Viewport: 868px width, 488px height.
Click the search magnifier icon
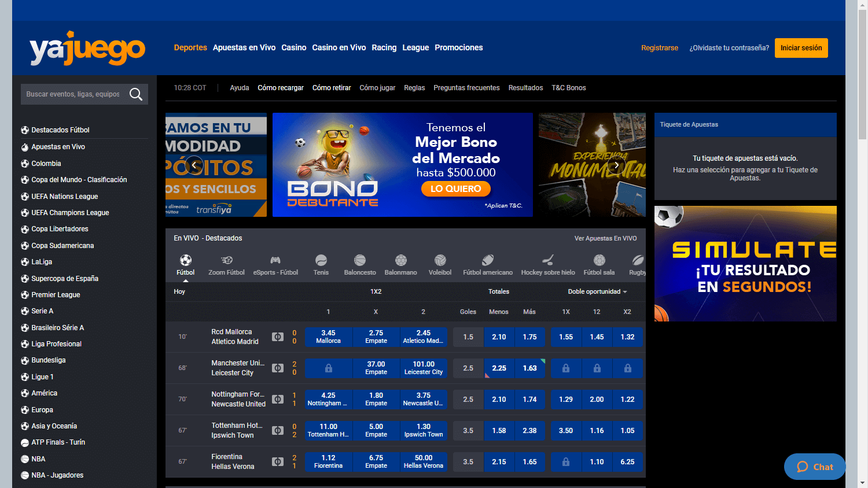pos(136,94)
